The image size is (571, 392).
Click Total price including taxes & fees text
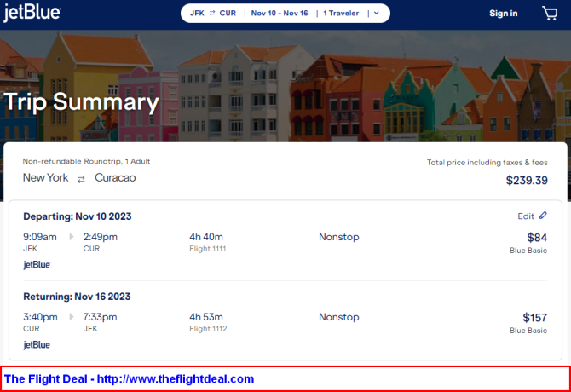(x=487, y=163)
